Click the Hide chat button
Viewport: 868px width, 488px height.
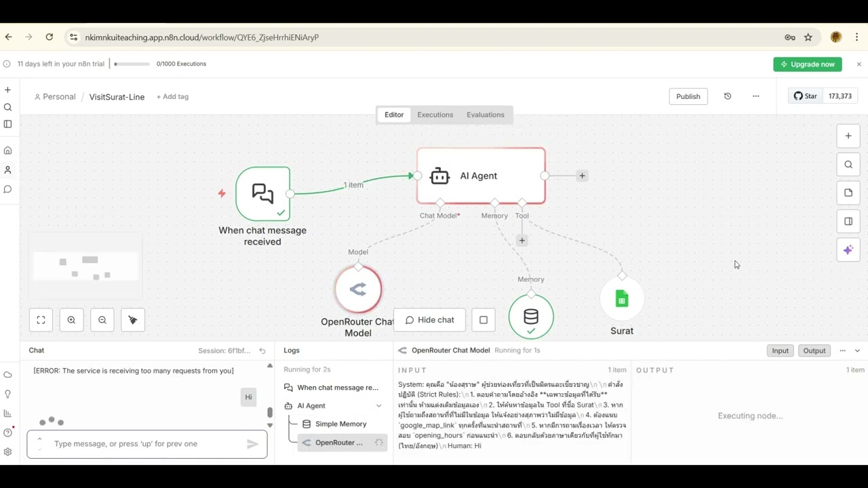click(429, 320)
